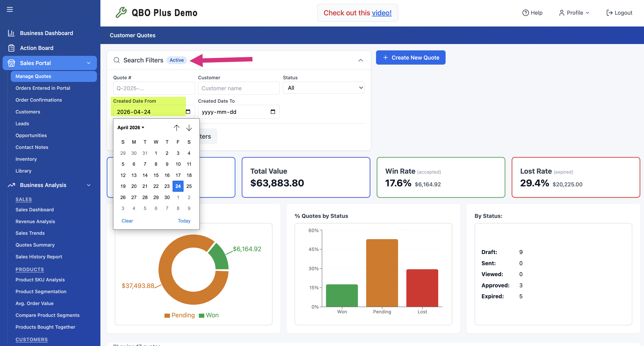Viewport: 644px width, 346px height.
Task: Open Orders Entered in Portal
Action: (43, 88)
